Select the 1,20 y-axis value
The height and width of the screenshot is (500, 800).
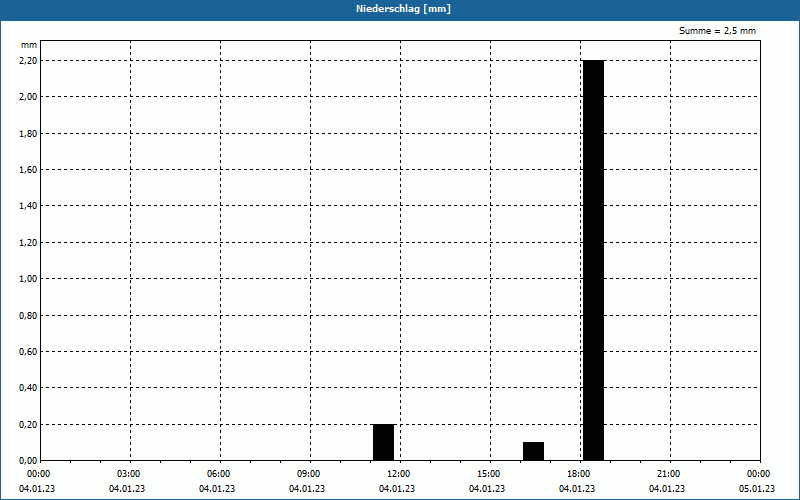(x=28, y=243)
